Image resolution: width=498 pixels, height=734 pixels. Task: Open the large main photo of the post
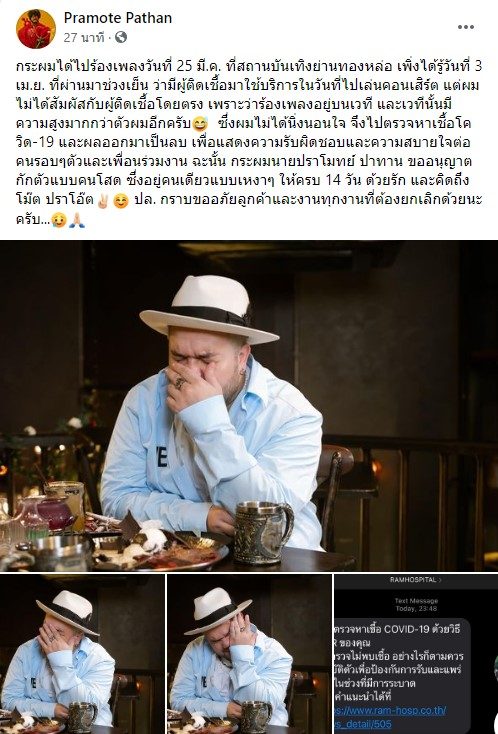coord(249,406)
